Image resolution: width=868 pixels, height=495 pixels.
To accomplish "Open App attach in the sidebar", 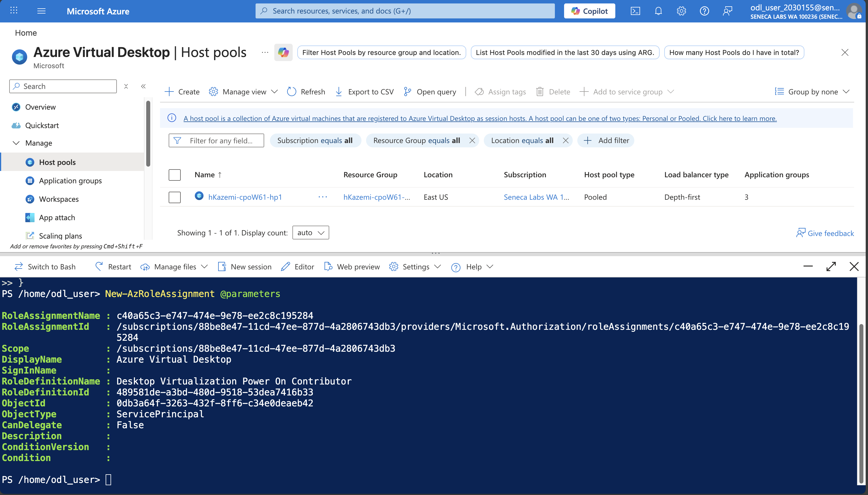I will point(57,218).
